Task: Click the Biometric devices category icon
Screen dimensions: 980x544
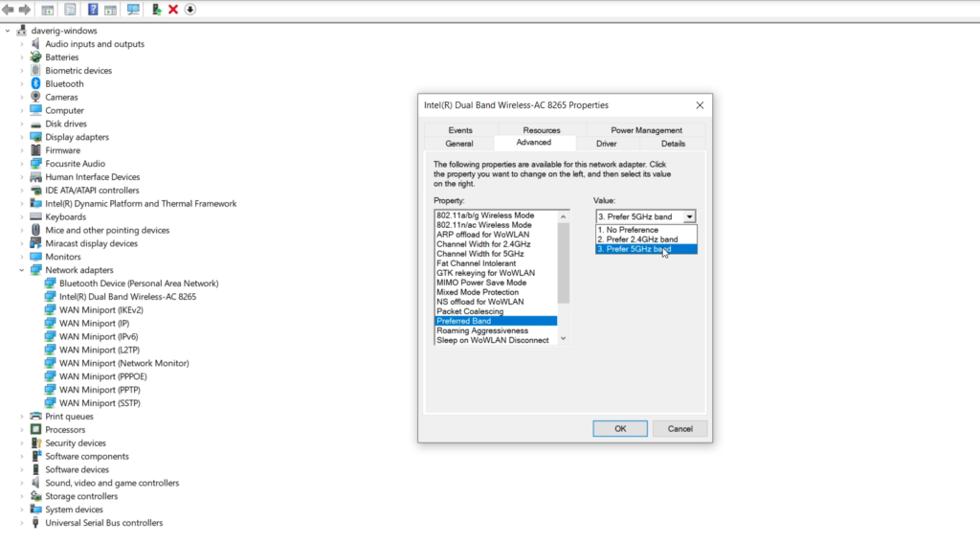Action: [x=35, y=71]
